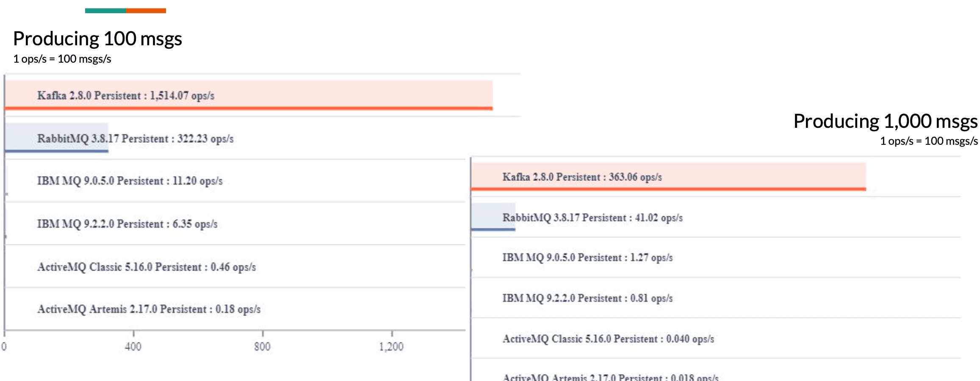Viewport: 980px width, 381px height.
Task: Select ActiveMQ Artemis 2.17.0 0.18 ops/s label
Action: [149, 309]
